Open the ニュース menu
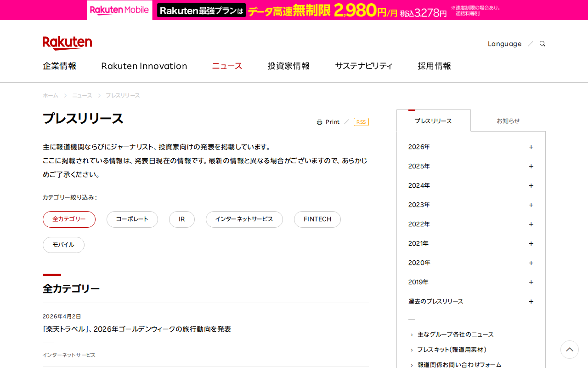 tap(227, 66)
